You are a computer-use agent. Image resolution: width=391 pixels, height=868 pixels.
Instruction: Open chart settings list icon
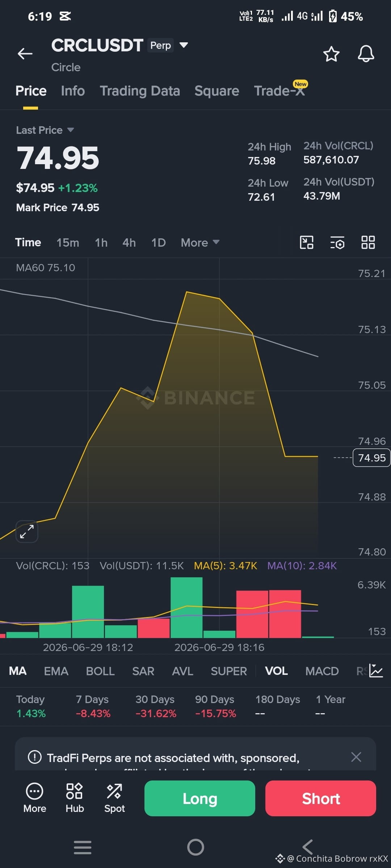coord(337,243)
